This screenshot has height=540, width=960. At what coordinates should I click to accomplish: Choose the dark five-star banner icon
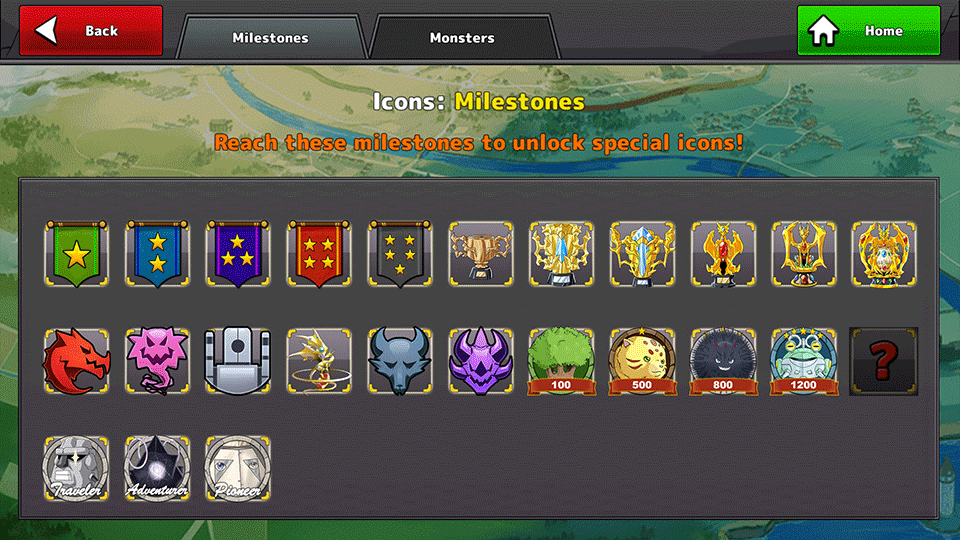pos(400,254)
